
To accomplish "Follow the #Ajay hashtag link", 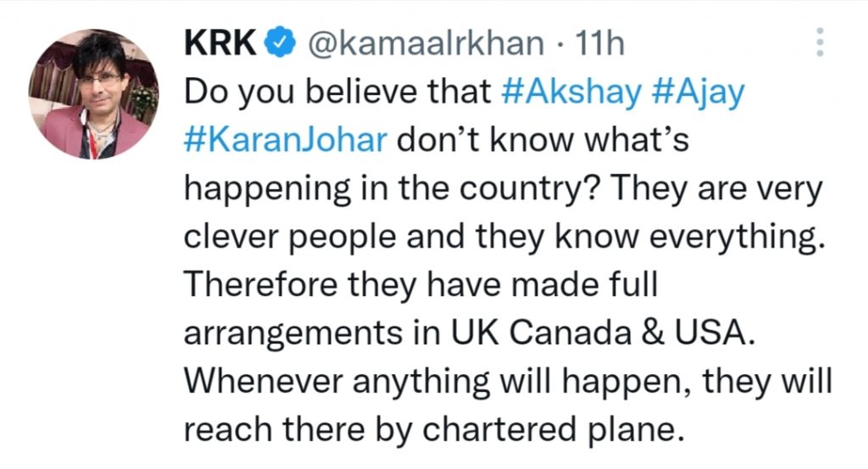I will [698, 92].
